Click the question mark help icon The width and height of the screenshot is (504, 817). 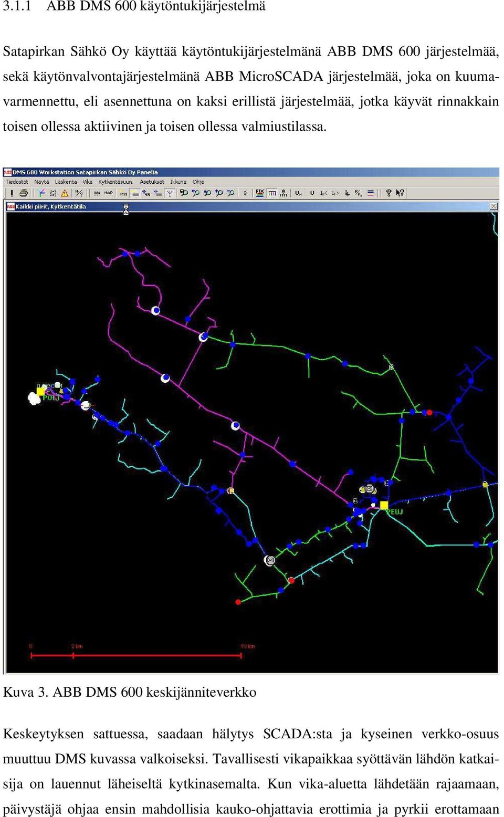pos(388,193)
